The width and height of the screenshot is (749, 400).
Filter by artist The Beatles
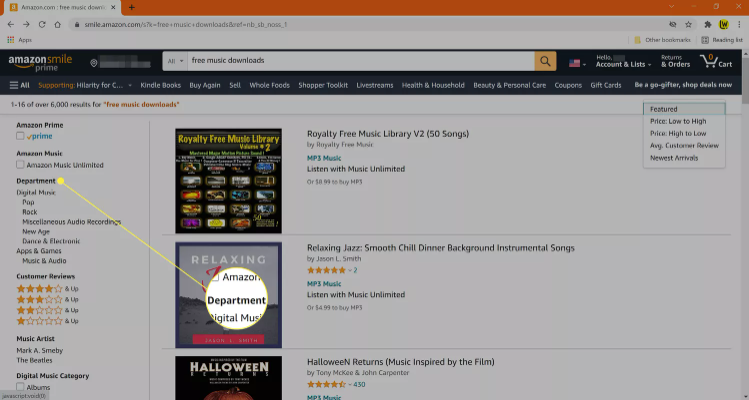point(34,360)
